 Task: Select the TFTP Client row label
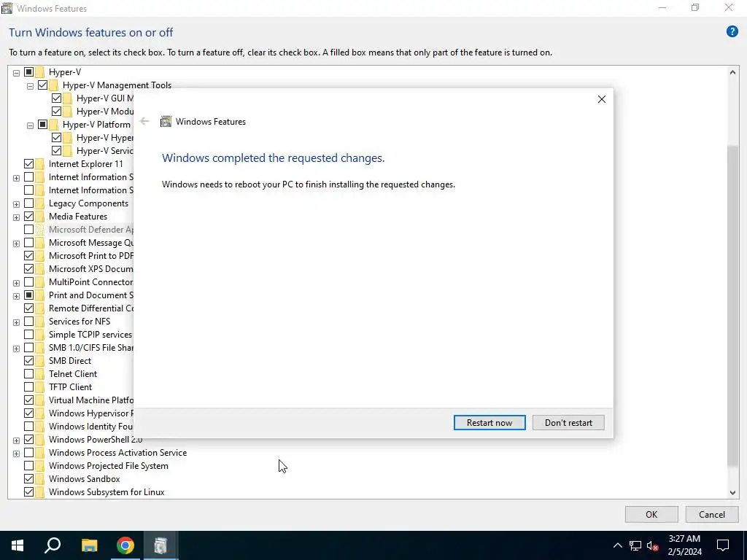(70, 387)
